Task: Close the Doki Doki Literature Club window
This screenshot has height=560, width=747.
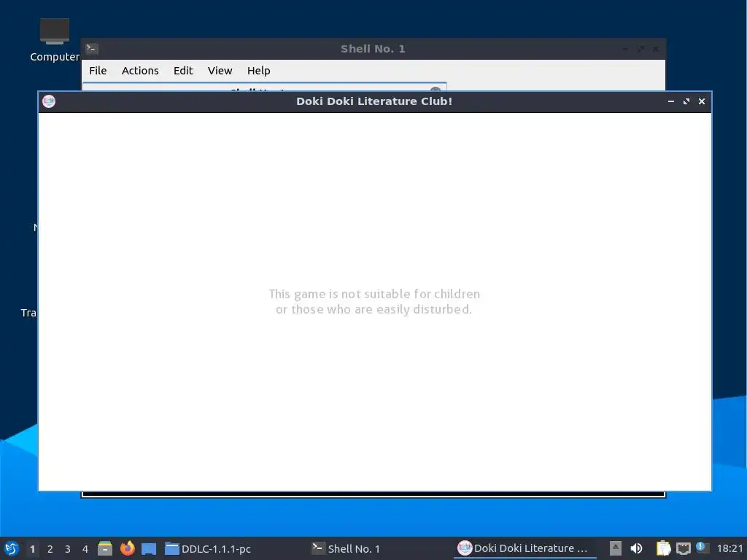Action: coord(701,101)
